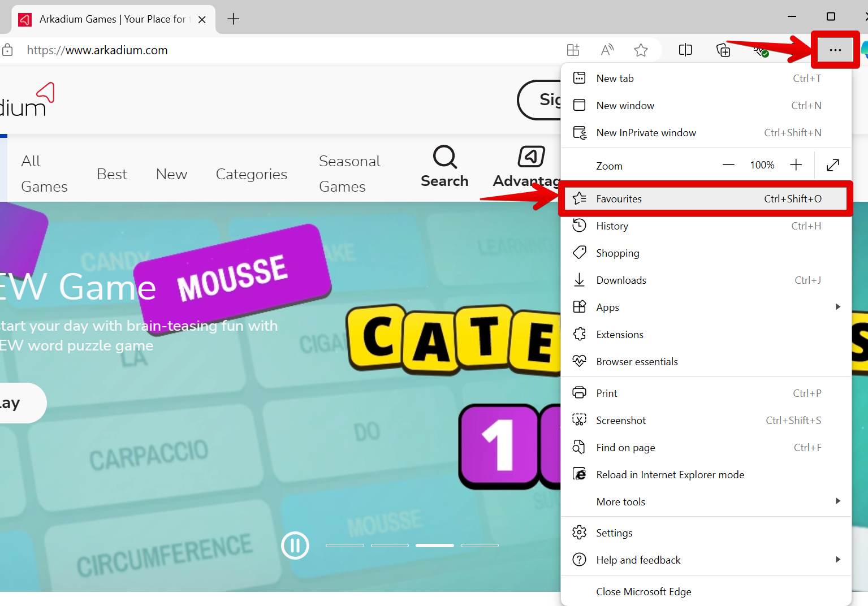This screenshot has width=868, height=606.
Task: Pause the banner carousel
Action: click(x=295, y=546)
